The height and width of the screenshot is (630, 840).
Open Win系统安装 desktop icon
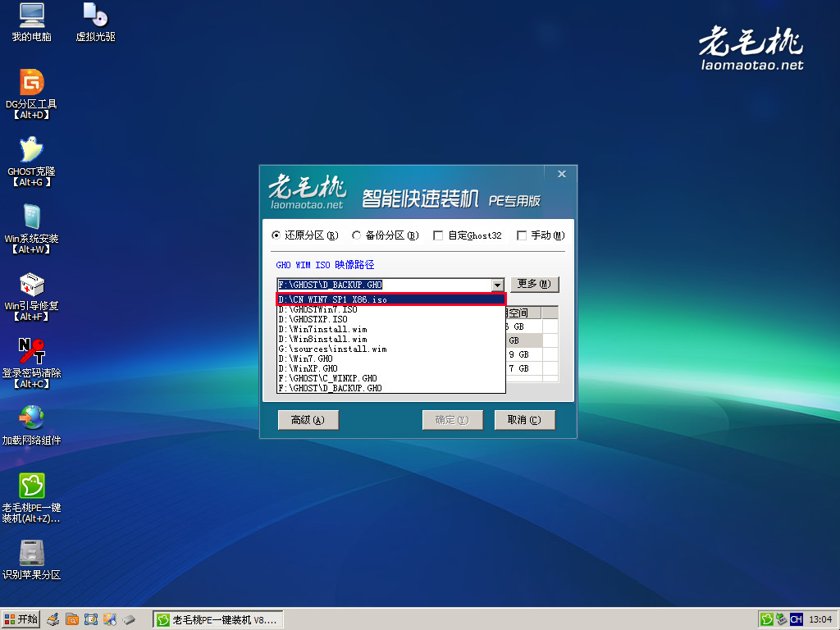click(32, 229)
